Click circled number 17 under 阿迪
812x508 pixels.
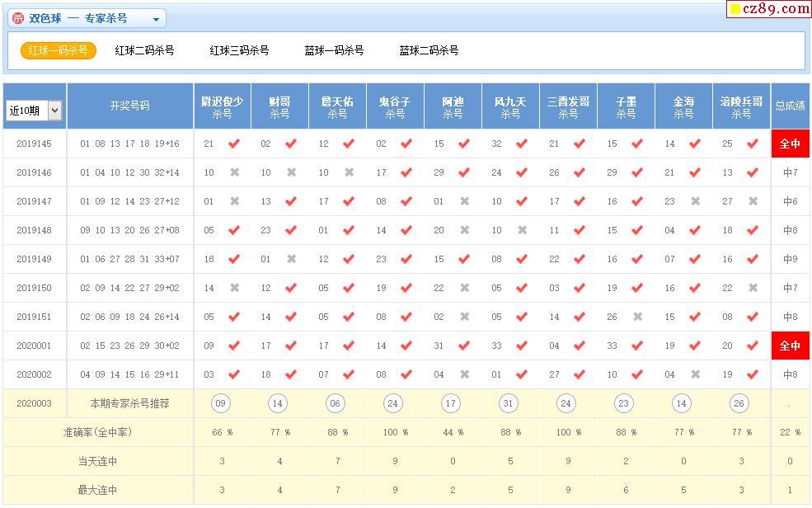(451, 403)
